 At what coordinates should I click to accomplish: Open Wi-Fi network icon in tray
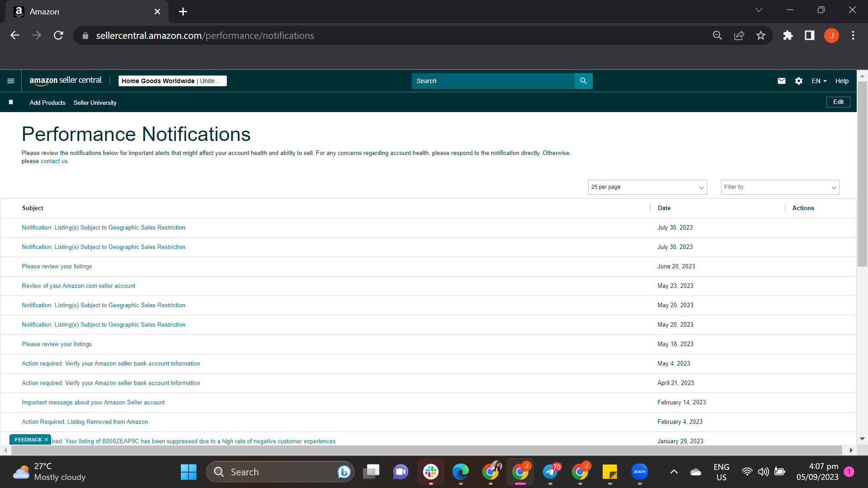(747, 472)
